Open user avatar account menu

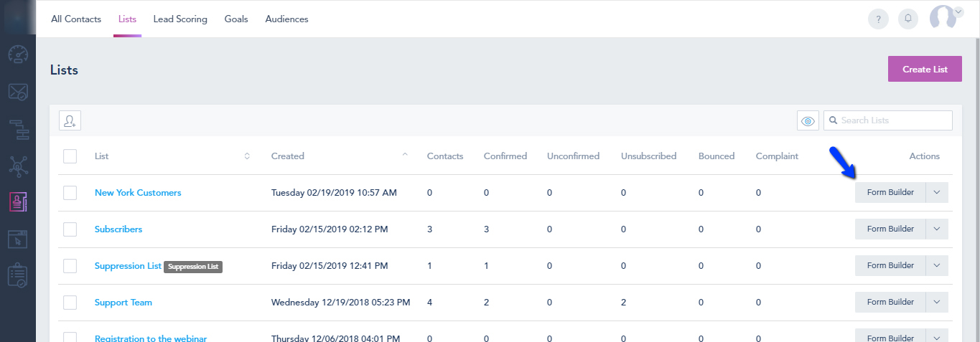946,17
